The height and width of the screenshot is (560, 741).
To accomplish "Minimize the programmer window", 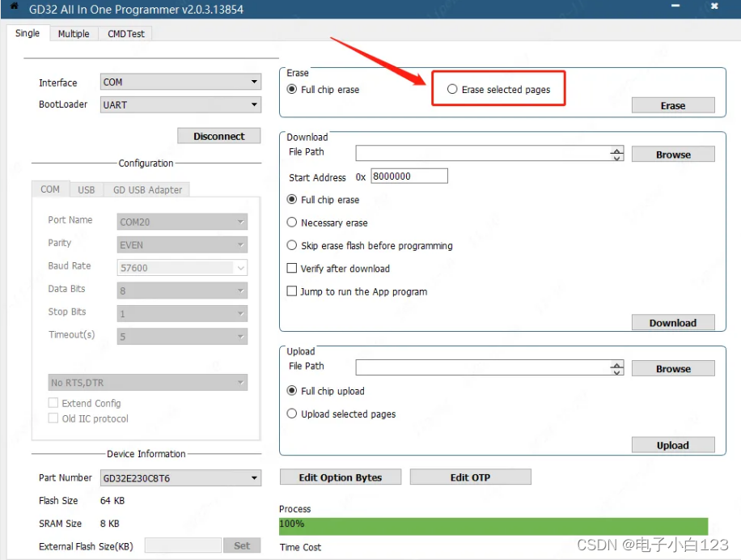I will pos(675,6).
